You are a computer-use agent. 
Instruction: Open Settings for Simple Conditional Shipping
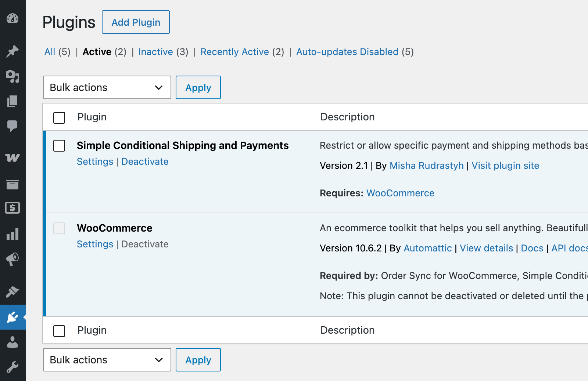coord(95,162)
